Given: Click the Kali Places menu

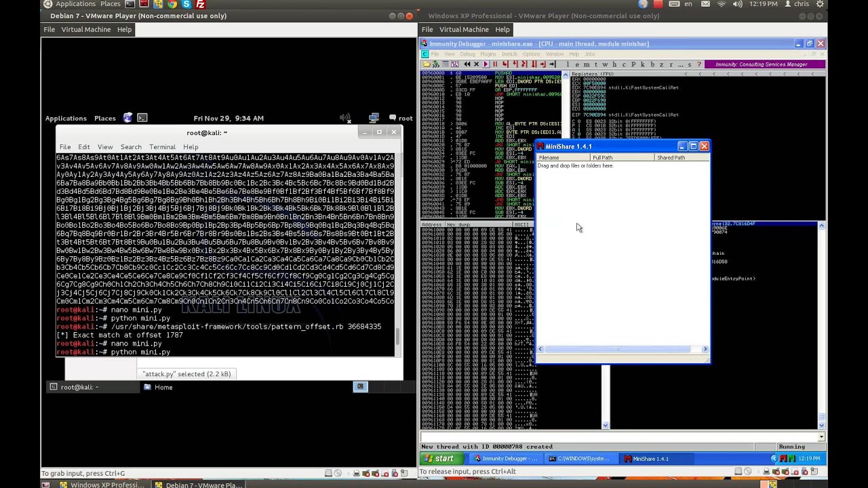Looking at the screenshot, I should point(104,118).
